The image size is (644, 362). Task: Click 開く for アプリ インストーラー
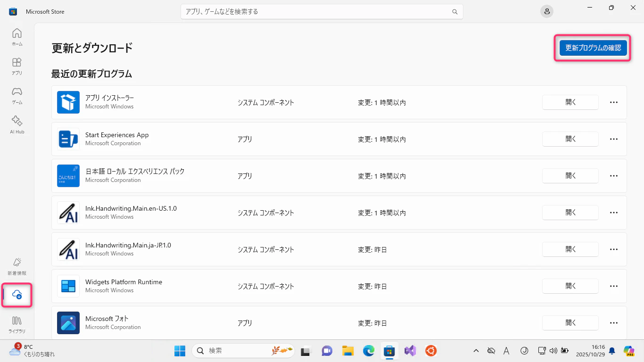coord(570,102)
